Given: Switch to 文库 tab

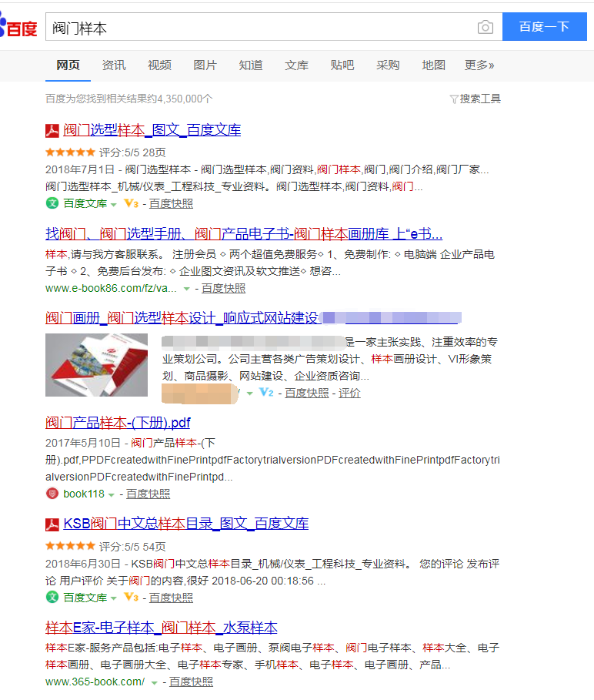Looking at the screenshot, I should coord(296,65).
